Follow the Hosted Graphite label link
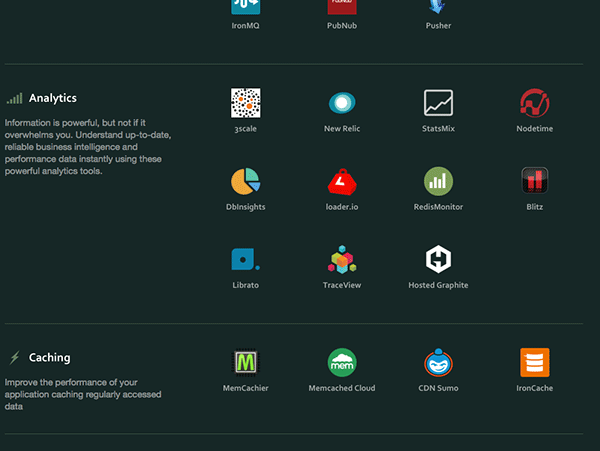 [x=438, y=285]
